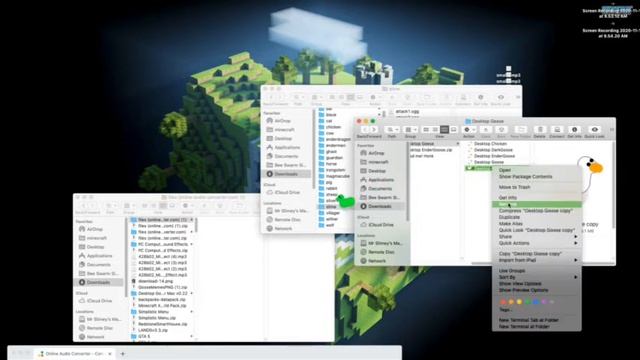640x360 pixels.
Task: Click New Folder icon in Desktop Goose toolbar
Action: 520,130
